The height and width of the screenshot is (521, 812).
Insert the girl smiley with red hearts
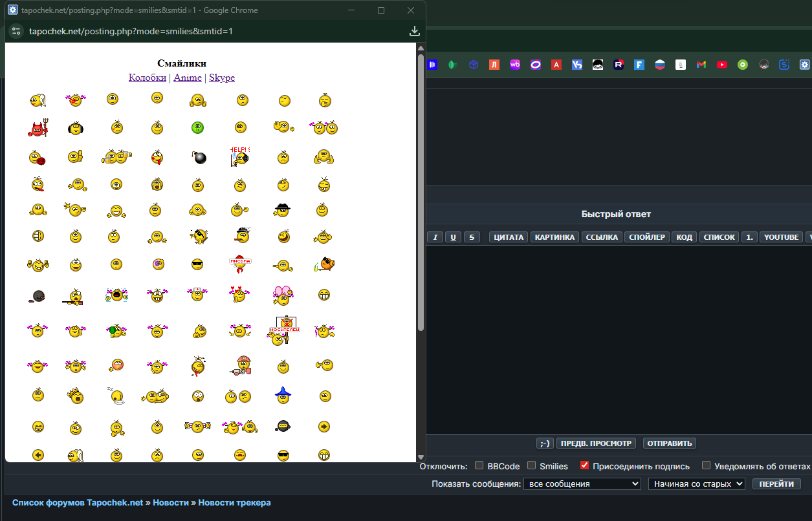239,295
